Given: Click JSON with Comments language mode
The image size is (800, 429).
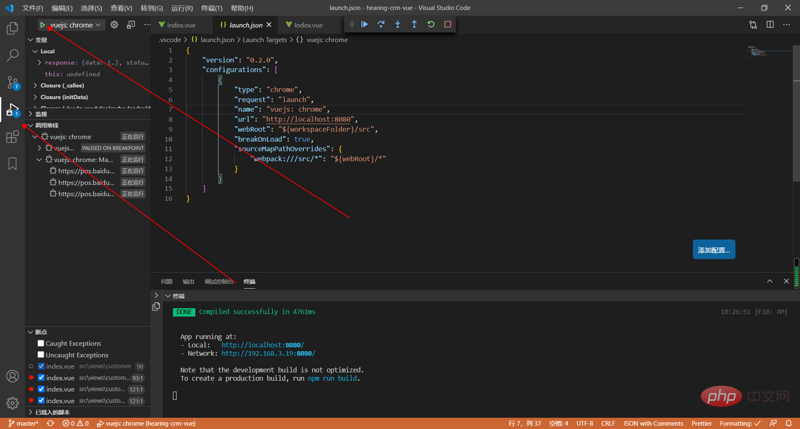Looking at the screenshot, I should (x=653, y=423).
